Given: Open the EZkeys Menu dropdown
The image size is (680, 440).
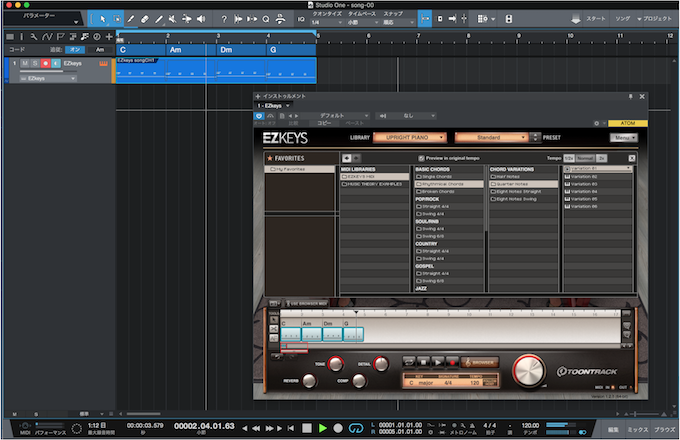Looking at the screenshot, I should (624, 138).
